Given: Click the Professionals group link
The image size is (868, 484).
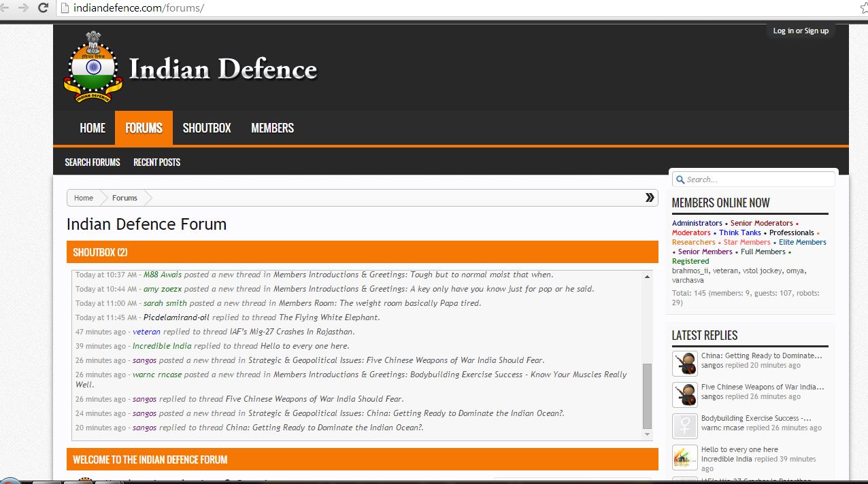Looking at the screenshot, I should tap(792, 232).
